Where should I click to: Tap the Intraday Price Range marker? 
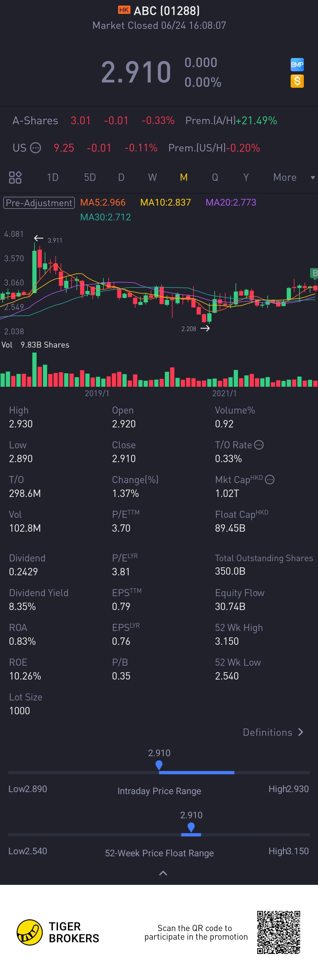click(x=159, y=765)
